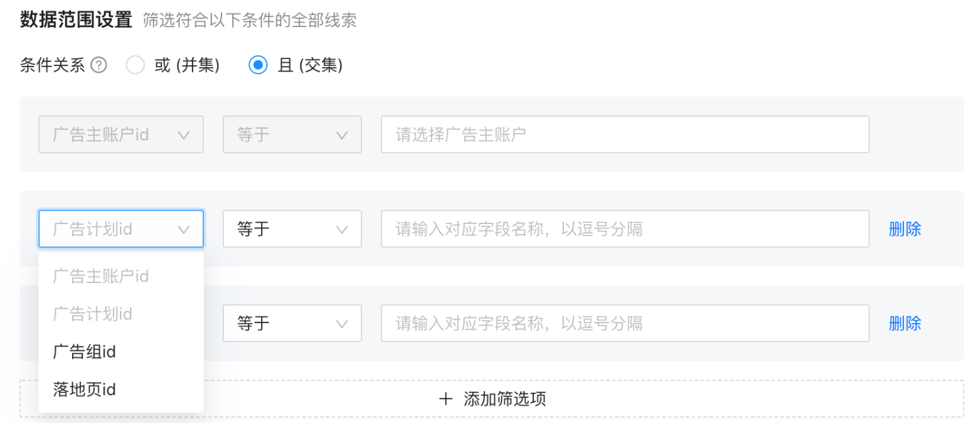Click the chevron on the third row's 等于 dropdown
980x423 pixels.
click(x=342, y=323)
